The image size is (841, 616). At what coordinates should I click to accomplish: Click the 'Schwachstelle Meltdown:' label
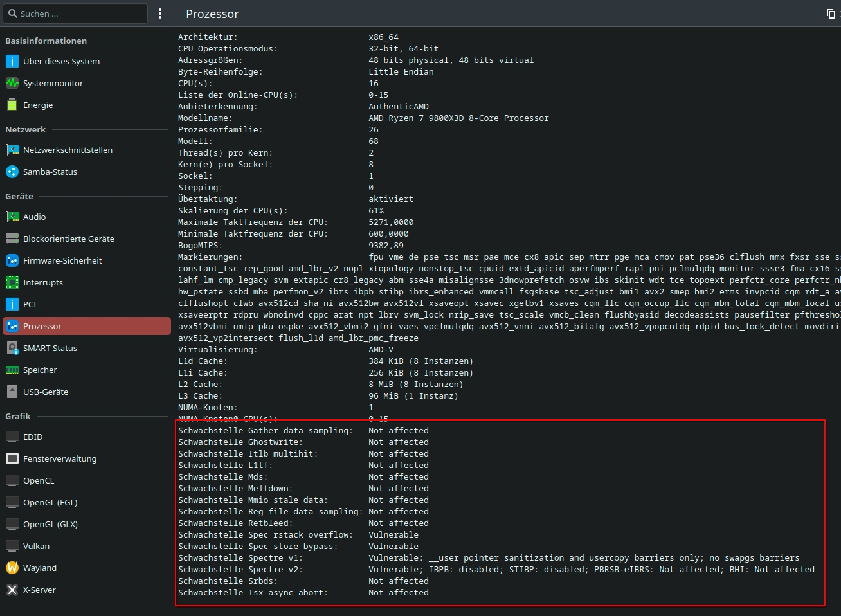pyautogui.click(x=235, y=489)
